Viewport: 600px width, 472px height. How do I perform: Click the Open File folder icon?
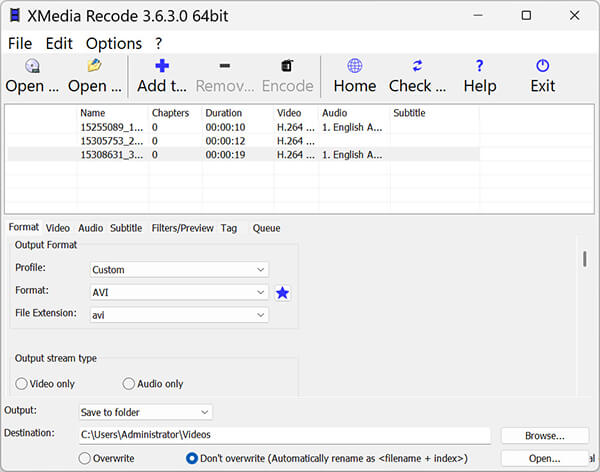pyautogui.click(x=94, y=65)
